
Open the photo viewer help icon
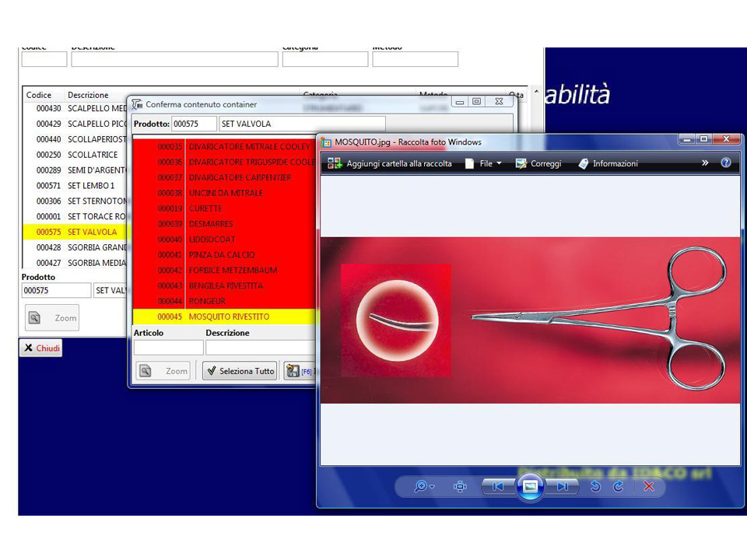(x=725, y=163)
